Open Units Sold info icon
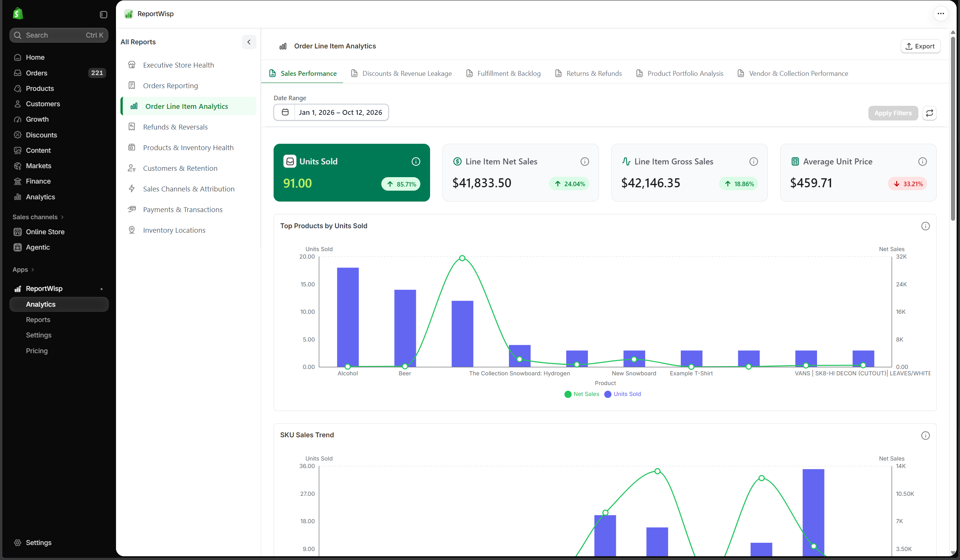Screen dimensions: 960x560 point(416,161)
